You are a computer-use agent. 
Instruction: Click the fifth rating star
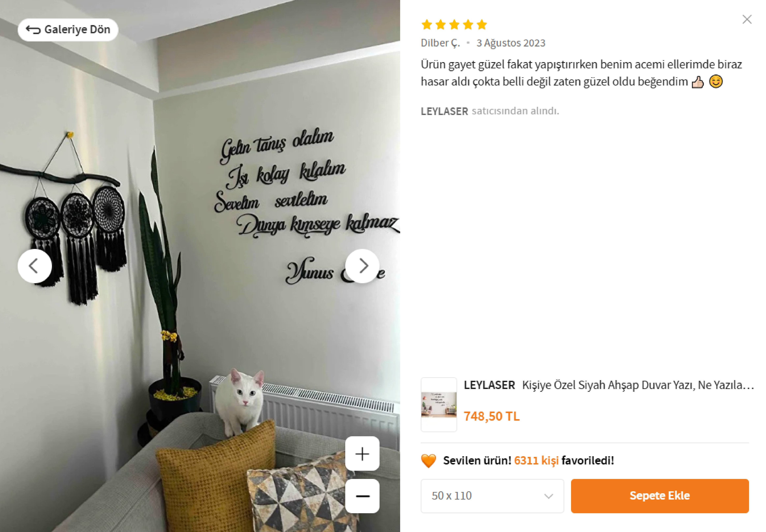pos(482,24)
